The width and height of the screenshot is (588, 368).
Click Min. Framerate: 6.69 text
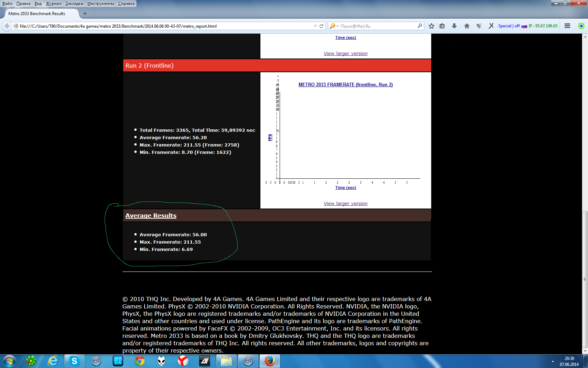166,250
